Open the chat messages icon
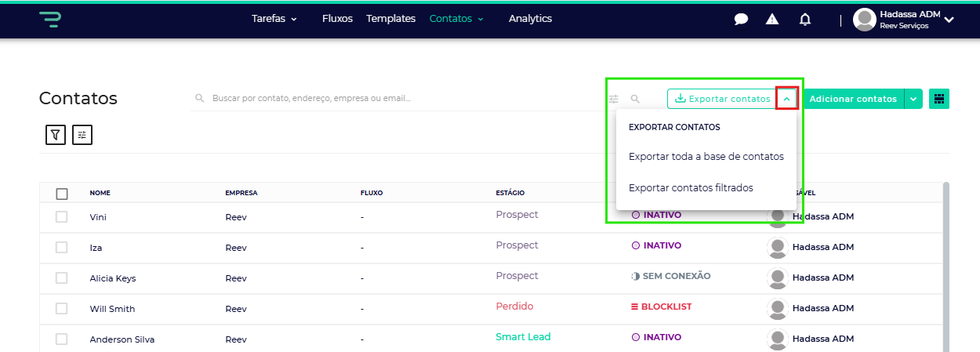Viewport: 980px width, 352px height. [741, 20]
